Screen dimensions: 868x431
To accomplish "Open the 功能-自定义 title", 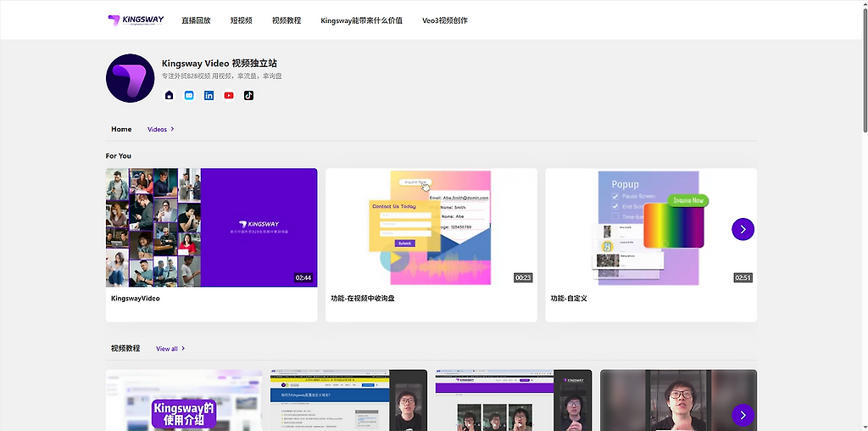I will pyautogui.click(x=569, y=298).
